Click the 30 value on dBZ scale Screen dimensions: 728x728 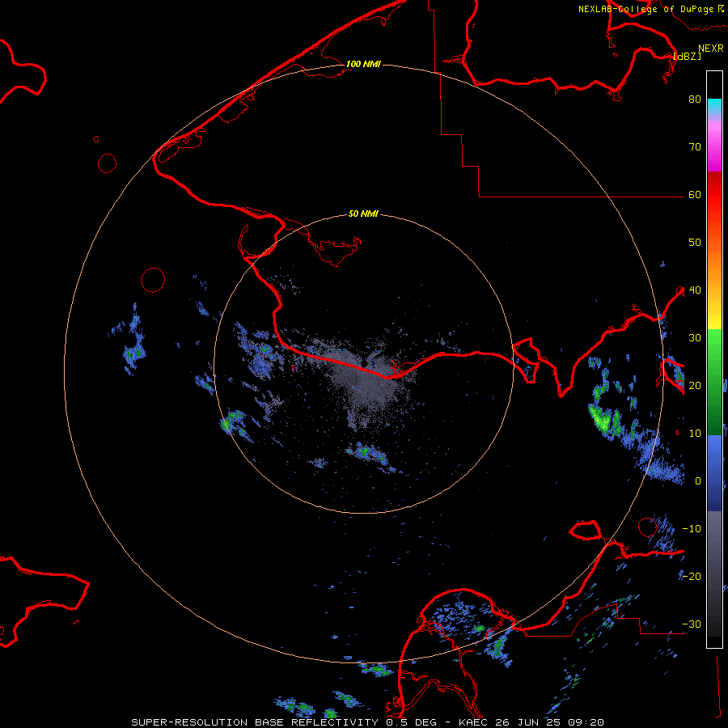point(695,337)
